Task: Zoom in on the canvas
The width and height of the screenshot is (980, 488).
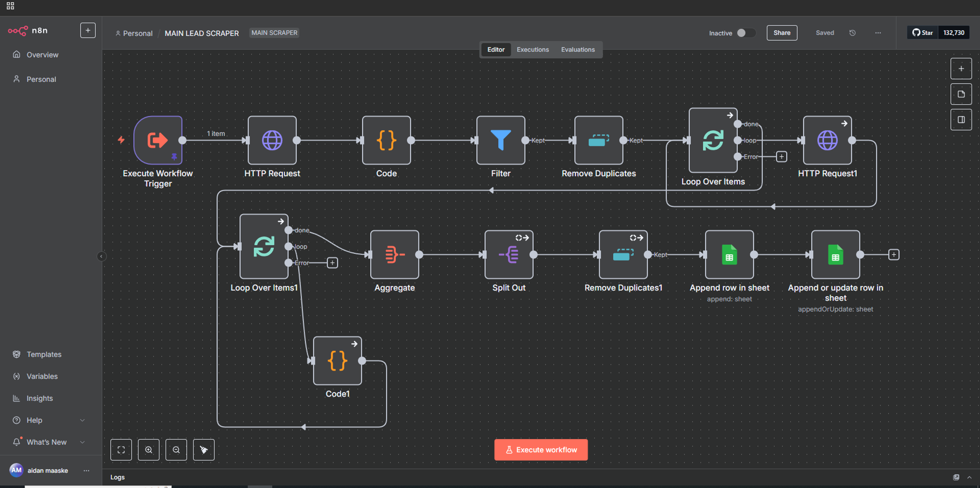Action: (149, 450)
